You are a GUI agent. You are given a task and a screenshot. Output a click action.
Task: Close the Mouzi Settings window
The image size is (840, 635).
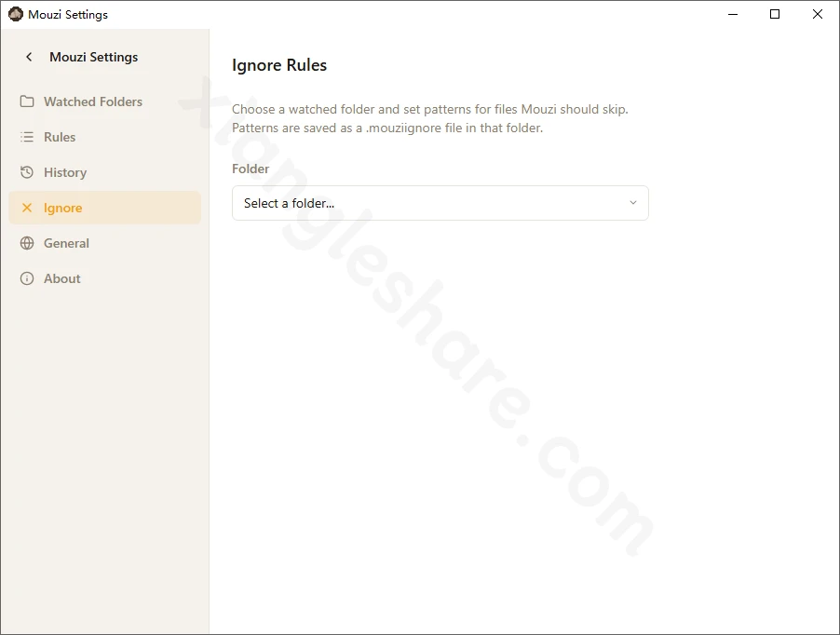click(x=818, y=15)
